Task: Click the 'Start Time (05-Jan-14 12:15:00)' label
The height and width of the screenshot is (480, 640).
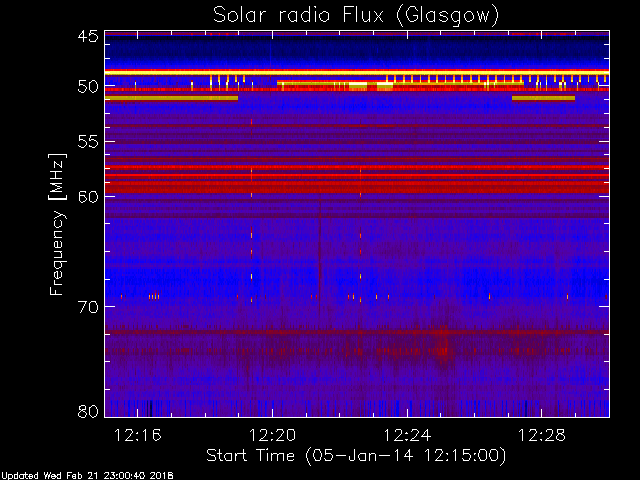Action: click(356, 456)
